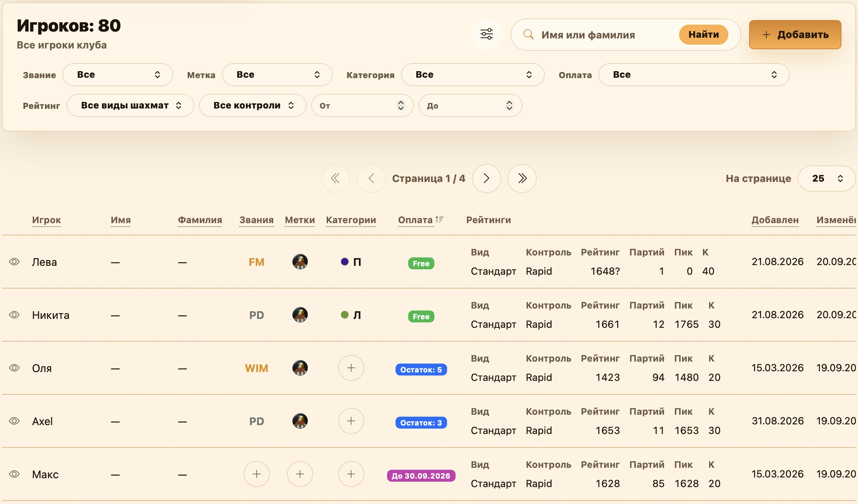Viewport: 858px width, 504px height.
Task: Add a category for Оля
Action: coord(351,368)
